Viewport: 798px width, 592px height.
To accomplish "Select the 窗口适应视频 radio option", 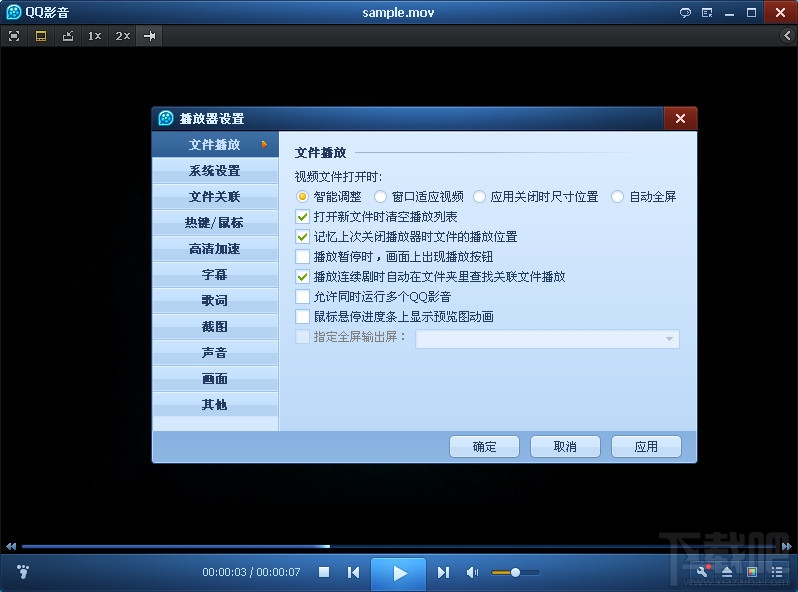I will (x=380, y=196).
